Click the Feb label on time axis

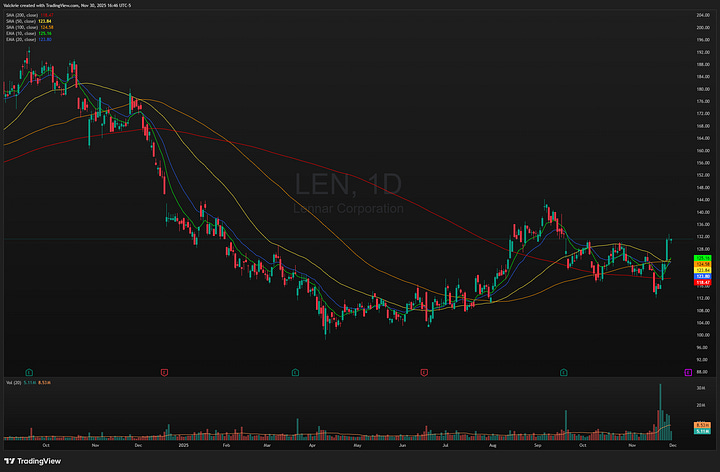226,445
